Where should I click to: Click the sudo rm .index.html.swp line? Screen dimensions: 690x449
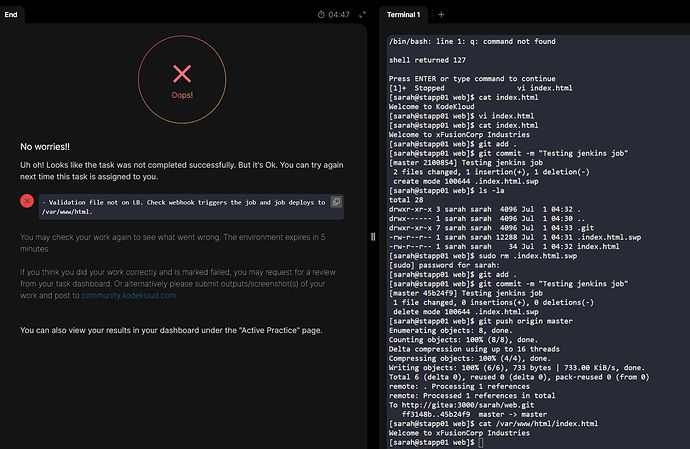coord(483,256)
